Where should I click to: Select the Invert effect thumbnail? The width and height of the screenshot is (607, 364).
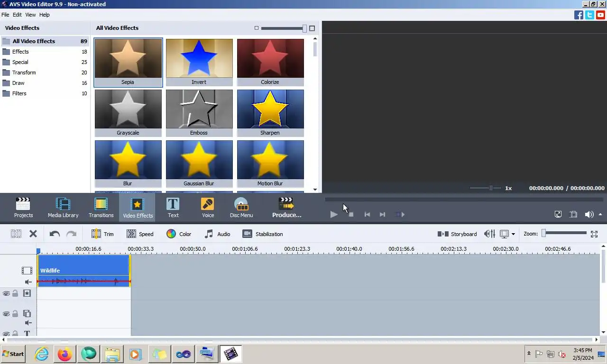[199, 63]
